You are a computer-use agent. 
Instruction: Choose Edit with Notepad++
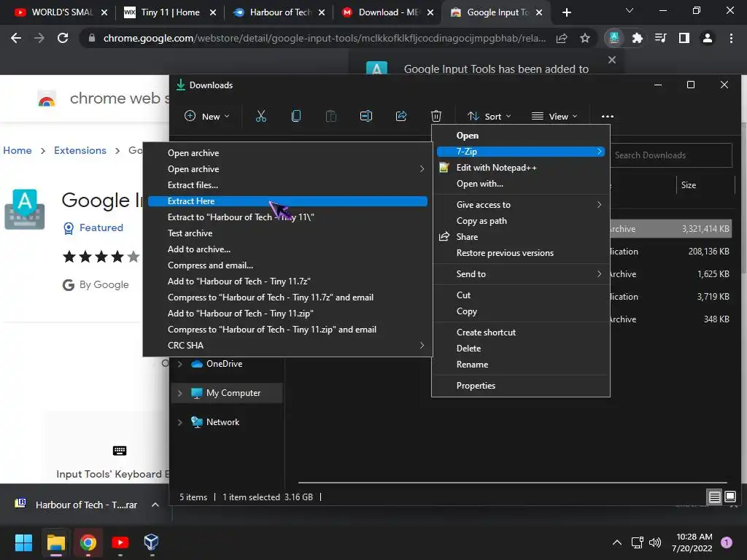520,168
